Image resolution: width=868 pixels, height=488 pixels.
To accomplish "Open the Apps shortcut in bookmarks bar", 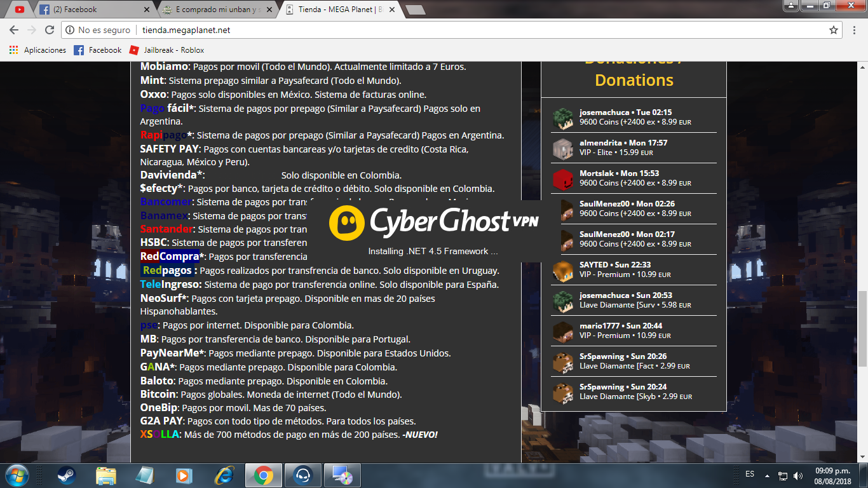I will [38, 50].
